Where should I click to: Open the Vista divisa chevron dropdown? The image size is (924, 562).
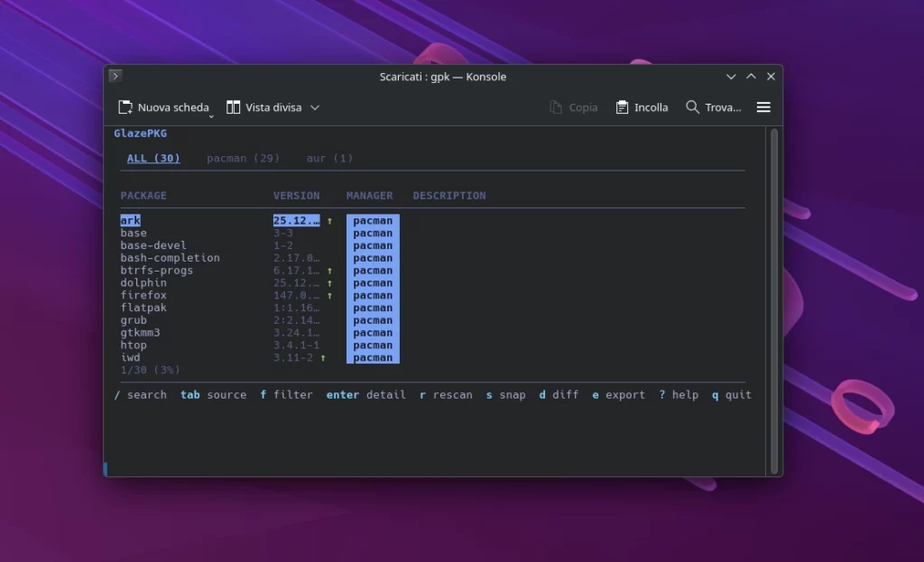[x=315, y=106]
